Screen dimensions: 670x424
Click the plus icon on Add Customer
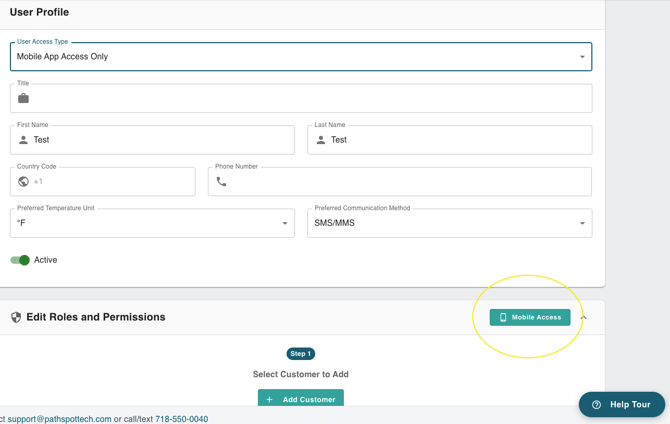pyautogui.click(x=269, y=399)
